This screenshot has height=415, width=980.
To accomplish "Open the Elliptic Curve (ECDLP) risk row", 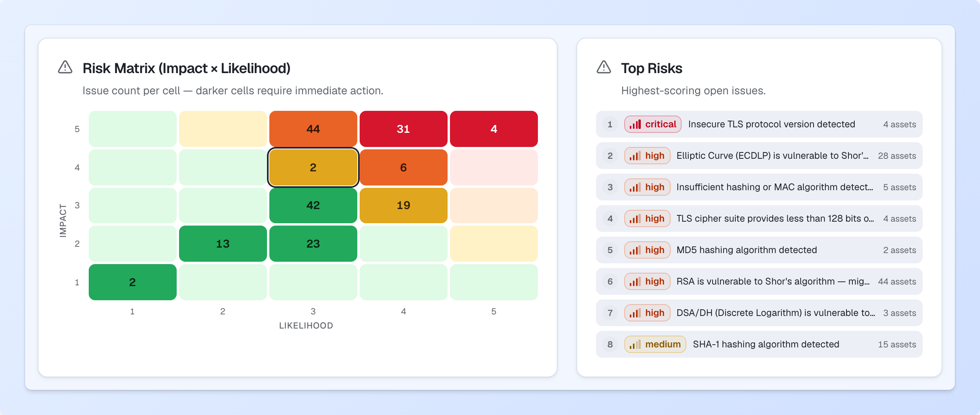I will [759, 156].
